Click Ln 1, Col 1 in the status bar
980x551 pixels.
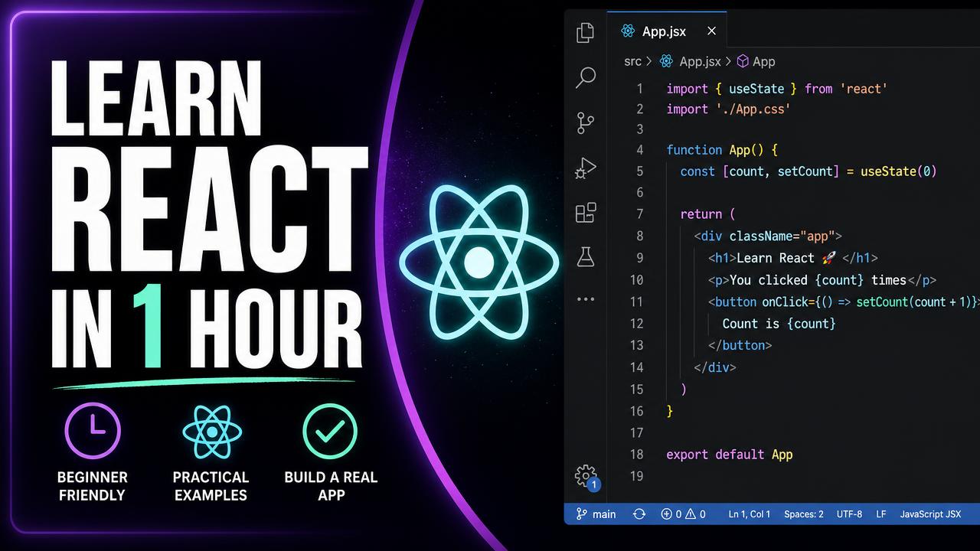tap(750, 514)
